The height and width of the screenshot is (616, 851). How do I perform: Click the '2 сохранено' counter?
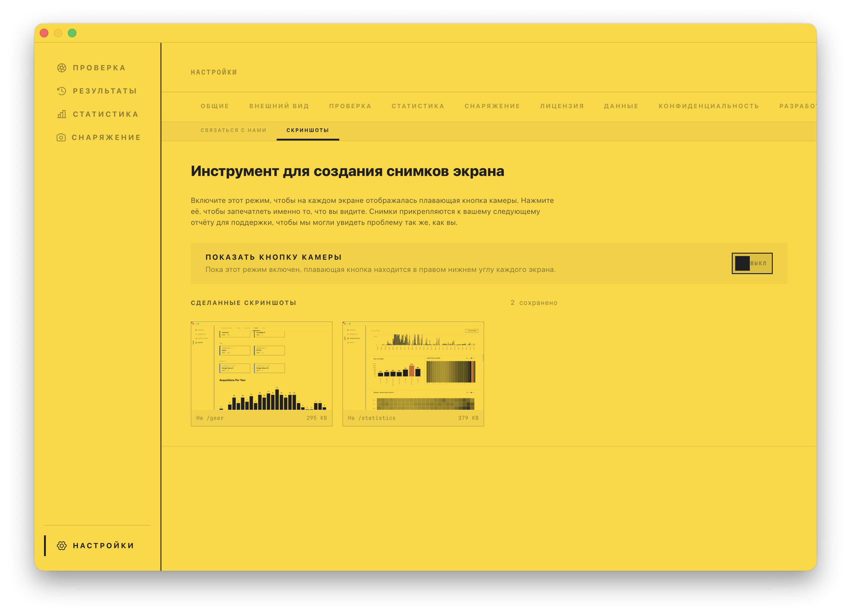click(534, 303)
